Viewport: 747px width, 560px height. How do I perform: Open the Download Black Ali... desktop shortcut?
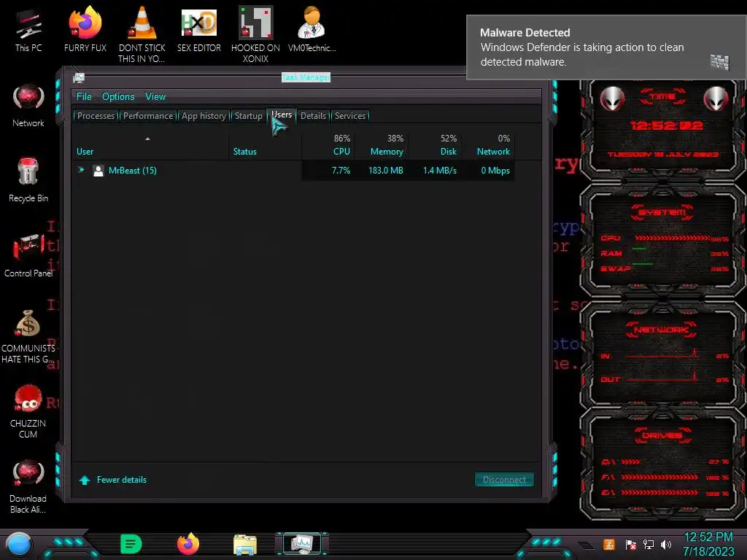[28, 486]
